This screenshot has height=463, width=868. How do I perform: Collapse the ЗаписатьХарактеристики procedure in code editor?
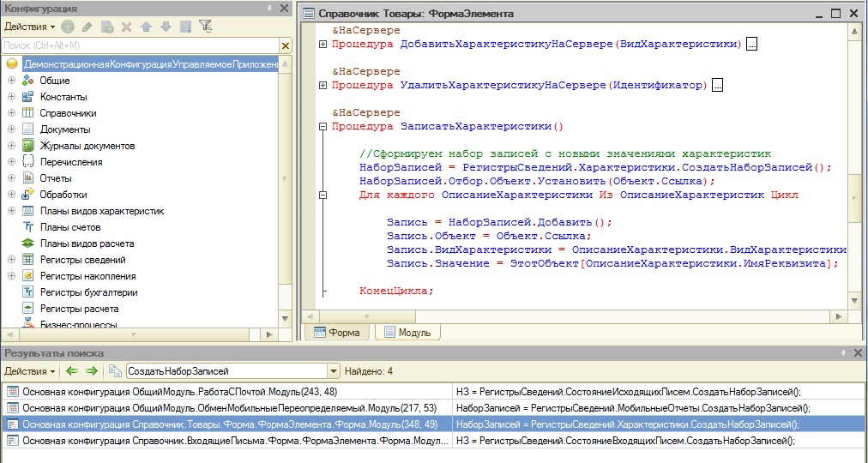(322, 127)
